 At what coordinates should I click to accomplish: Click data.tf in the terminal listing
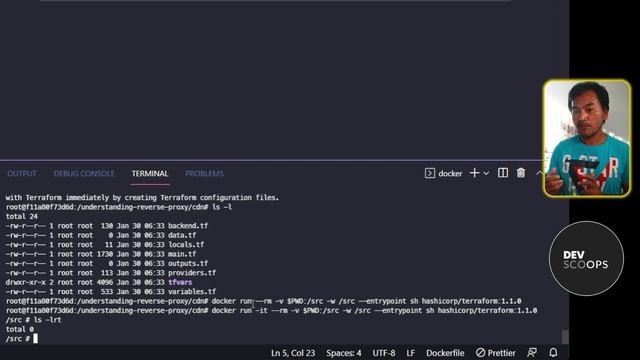click(x=182, y=235)
